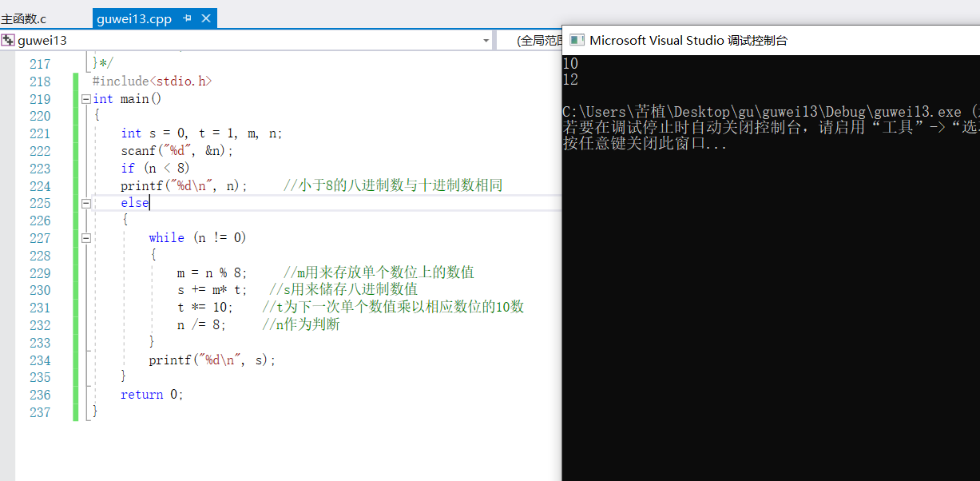Click line number 224 in the gutter
Viewport: 980px width, 481px height.
[x=39, y=185]
